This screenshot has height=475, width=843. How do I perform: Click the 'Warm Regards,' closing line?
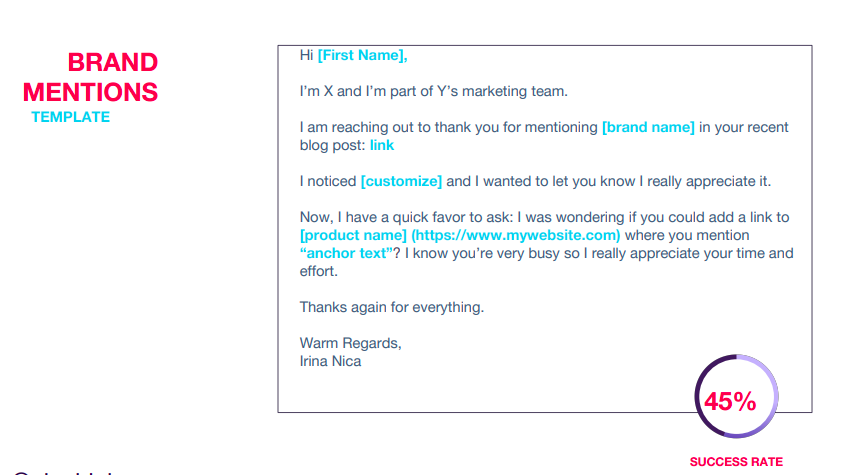point(351,343)
